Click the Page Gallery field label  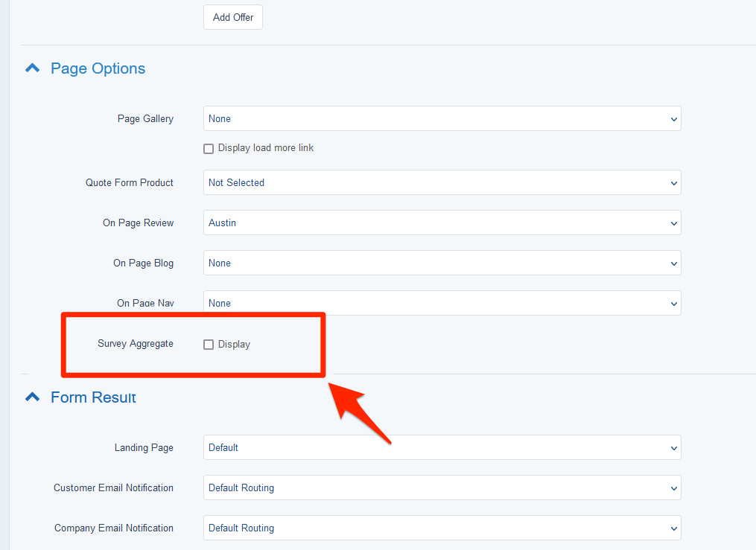click(145, 118)
